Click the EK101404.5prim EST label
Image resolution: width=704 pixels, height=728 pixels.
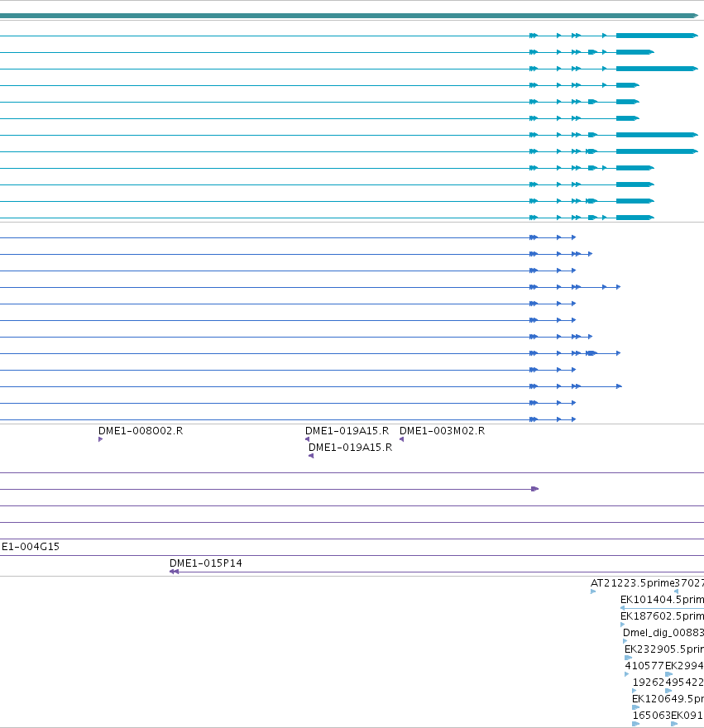tap(662, 600)
